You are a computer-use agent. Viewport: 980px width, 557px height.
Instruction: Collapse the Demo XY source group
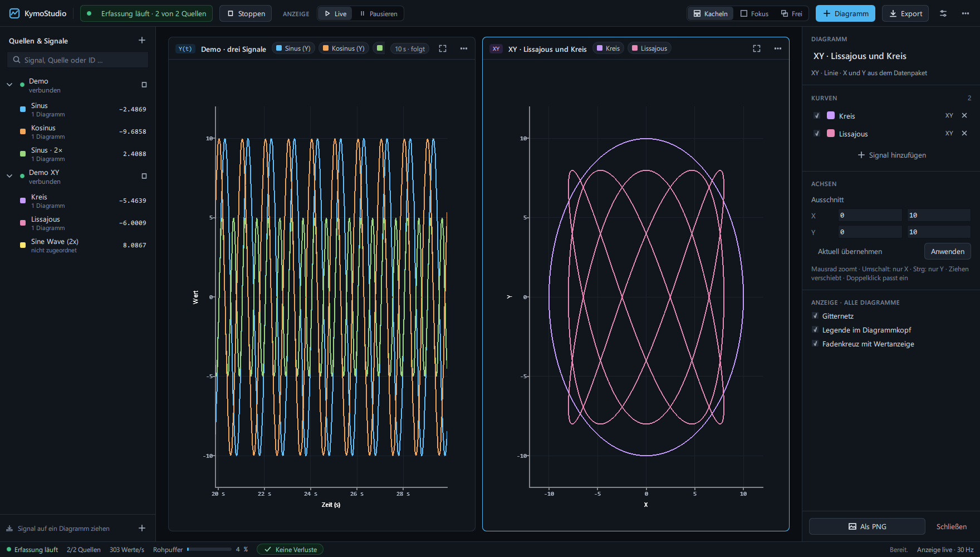coord(9,176)
